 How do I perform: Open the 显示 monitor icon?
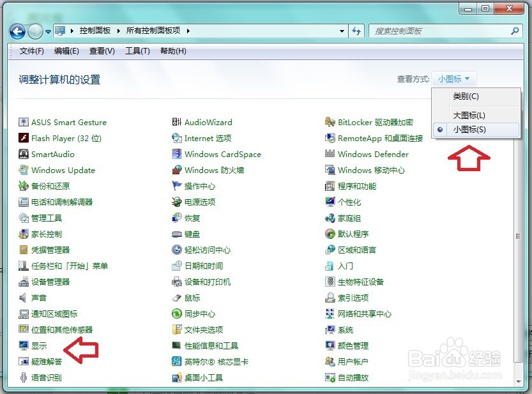tap(24, 345)
